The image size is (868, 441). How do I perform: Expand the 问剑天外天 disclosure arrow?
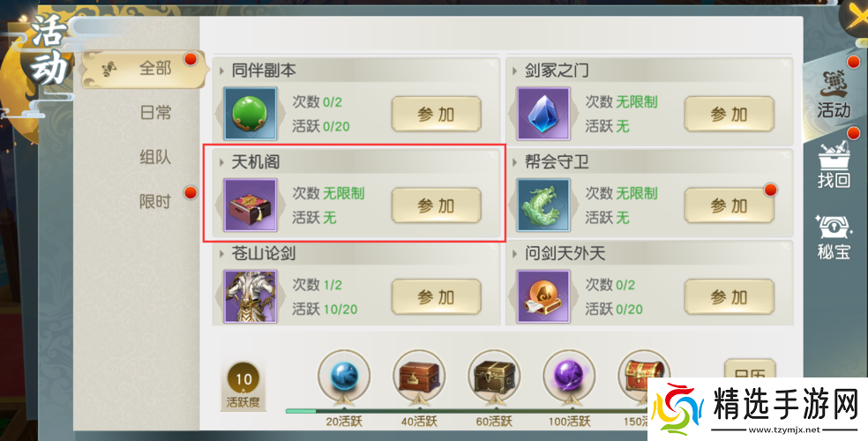click(515, 254)
